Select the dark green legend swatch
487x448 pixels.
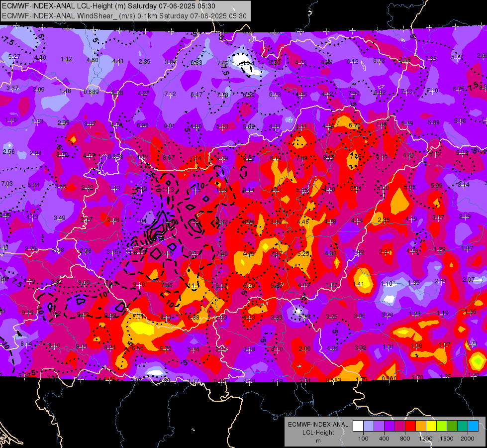click(452, 426)
